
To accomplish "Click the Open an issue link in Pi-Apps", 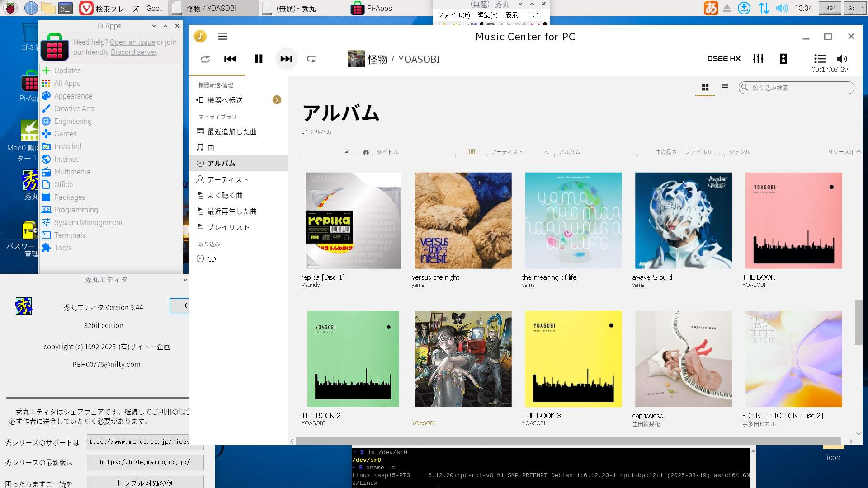I will 132,42.
